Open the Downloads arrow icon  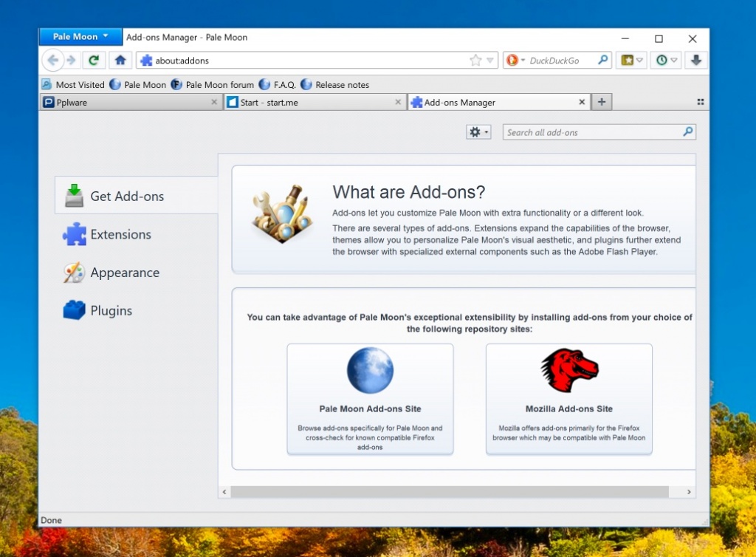pos(694,60)
